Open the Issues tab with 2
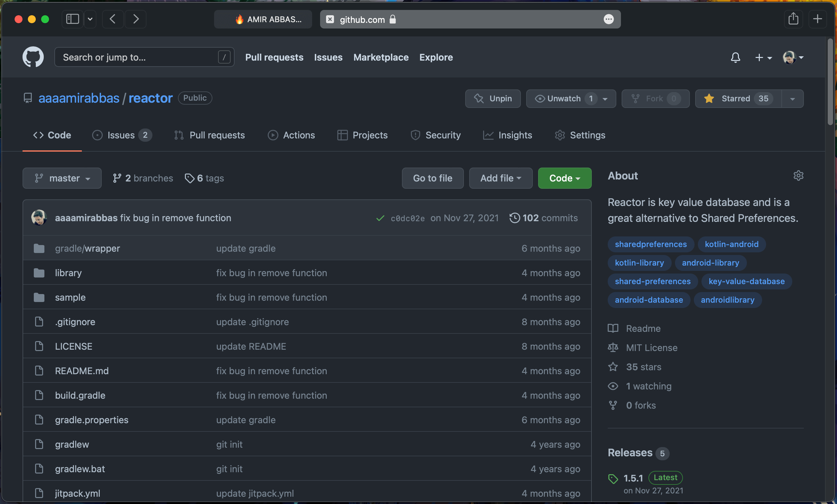This screenshot has height=504, width=837. point(122,135)
